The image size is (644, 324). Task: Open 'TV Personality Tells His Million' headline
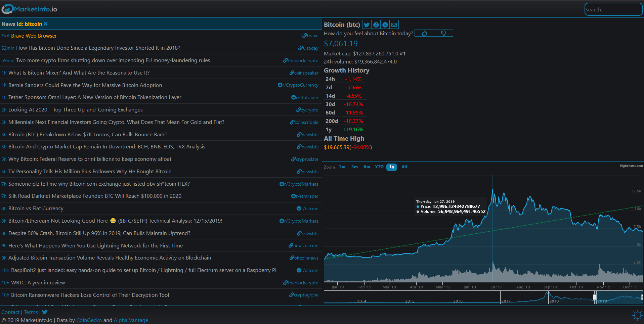[90, 172]
